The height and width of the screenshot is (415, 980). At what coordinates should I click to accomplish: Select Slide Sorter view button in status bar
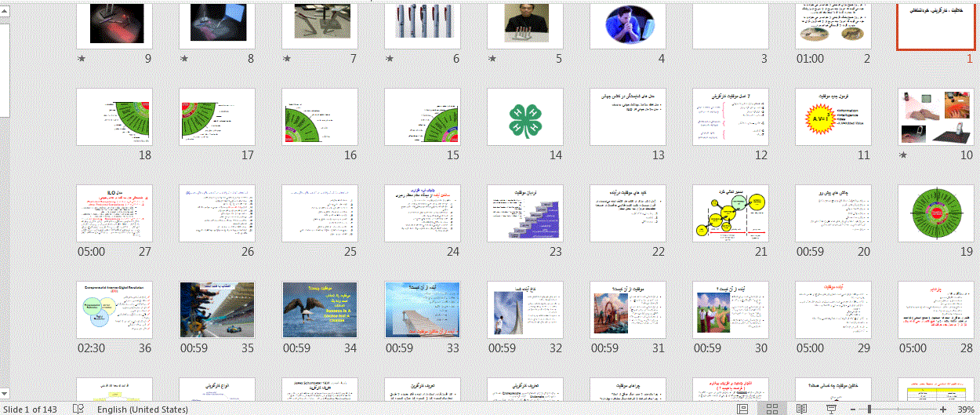pos(771,409)
